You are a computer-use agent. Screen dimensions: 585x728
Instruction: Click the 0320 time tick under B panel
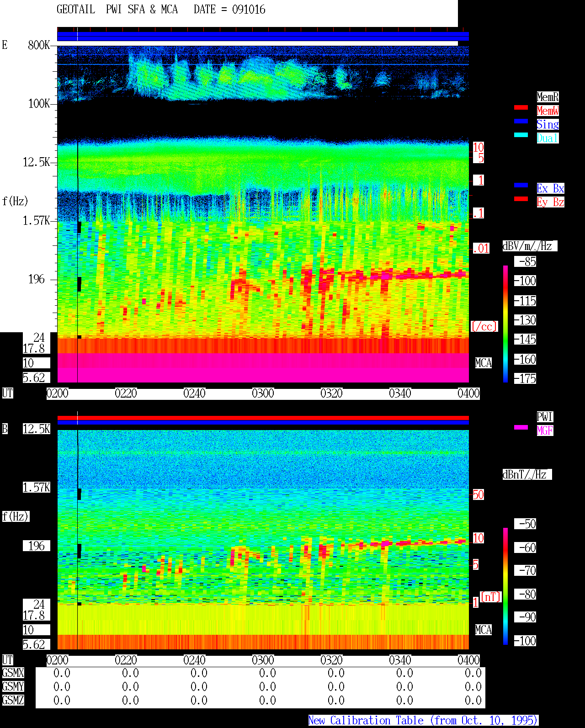pos(332,660)
